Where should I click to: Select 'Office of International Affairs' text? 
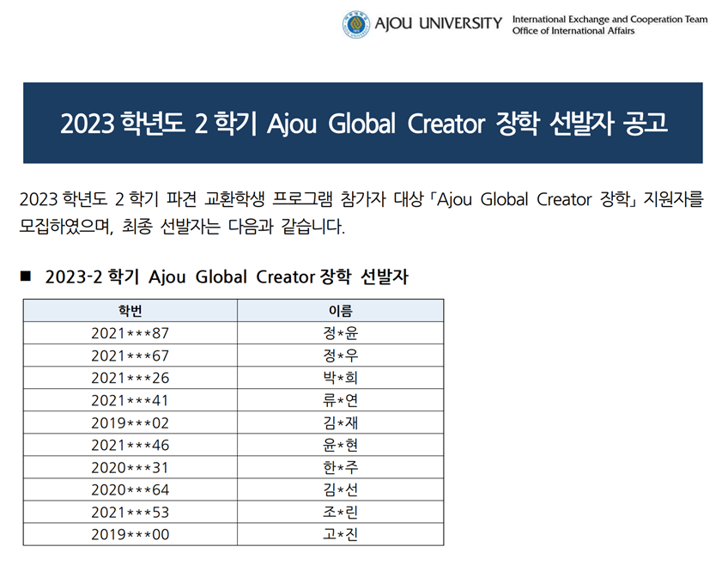(573, 31)
